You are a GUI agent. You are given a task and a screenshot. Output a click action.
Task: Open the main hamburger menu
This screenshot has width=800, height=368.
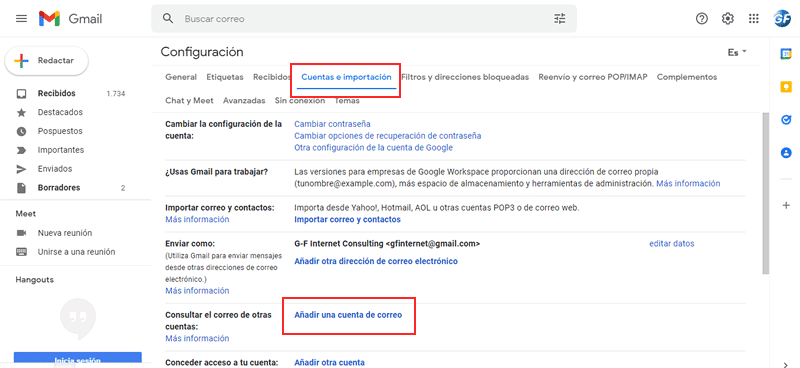click(21, 19)
